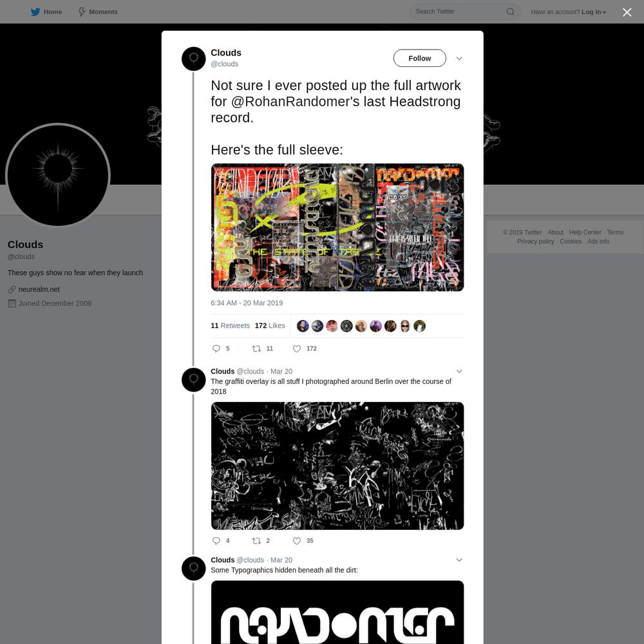644x644 pixels.
Task: Click the Twitter bird Home icon
Action: pyautogui.click(x=35, y=12)
